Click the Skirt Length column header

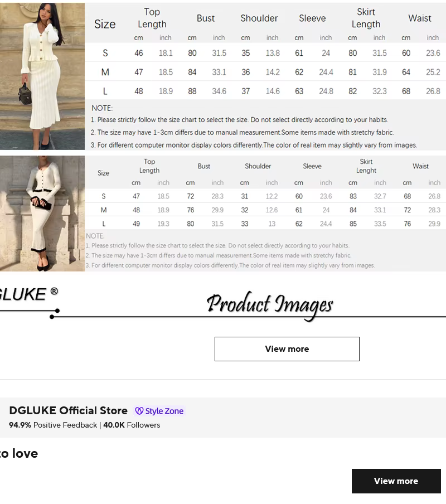pyautogui.click(x=366, y=18)
